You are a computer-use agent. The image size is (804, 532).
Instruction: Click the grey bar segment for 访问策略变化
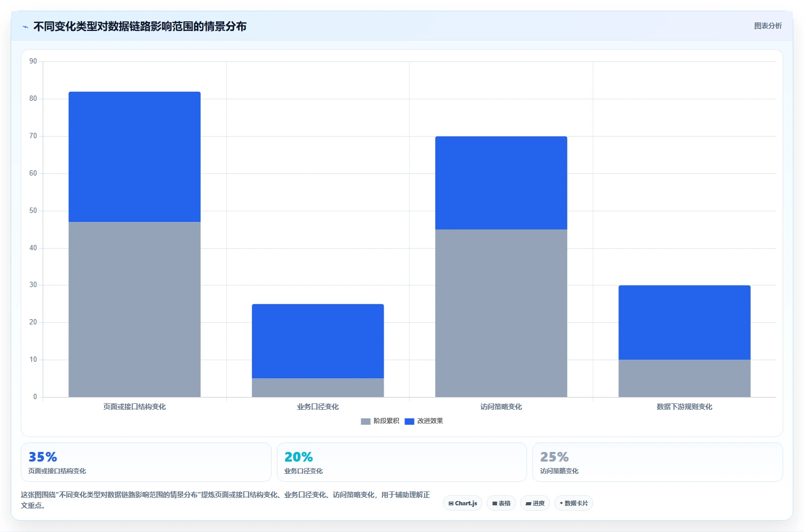(x=501, y=313)
